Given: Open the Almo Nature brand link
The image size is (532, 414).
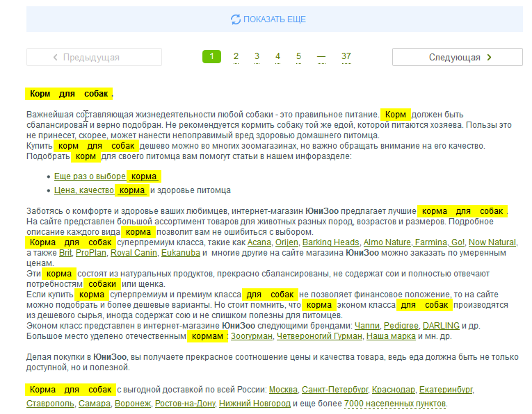Looking at the screenshot, I should pyautogui.click(x=387, y=242).
